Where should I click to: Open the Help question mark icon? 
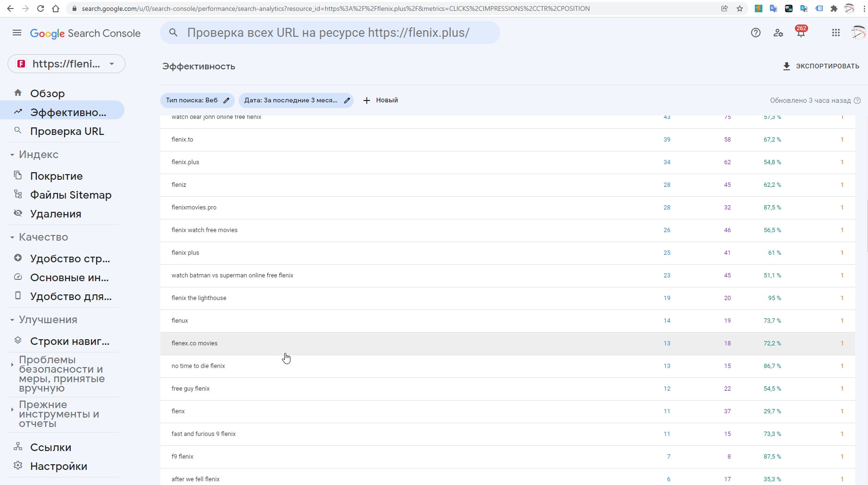(x=755, y=33)
